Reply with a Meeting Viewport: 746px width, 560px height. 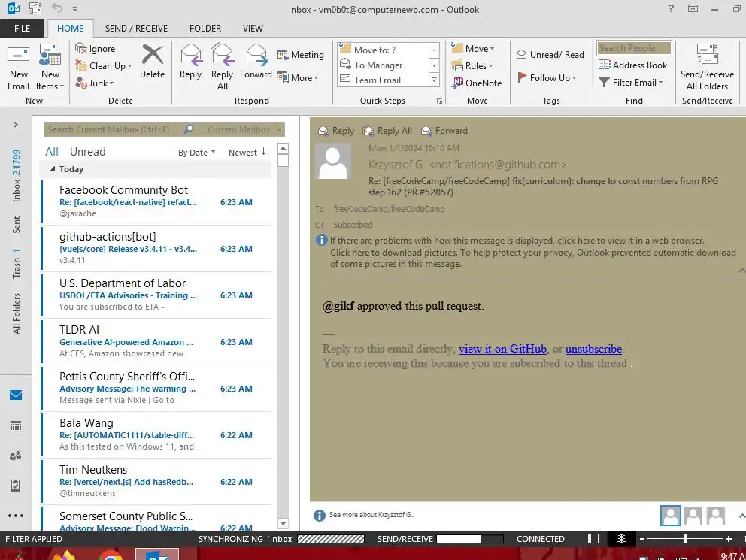(x=300, y=55)
